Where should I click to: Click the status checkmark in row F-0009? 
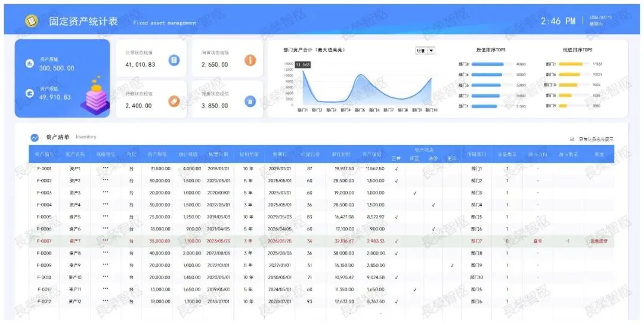[x=452, y=265]
